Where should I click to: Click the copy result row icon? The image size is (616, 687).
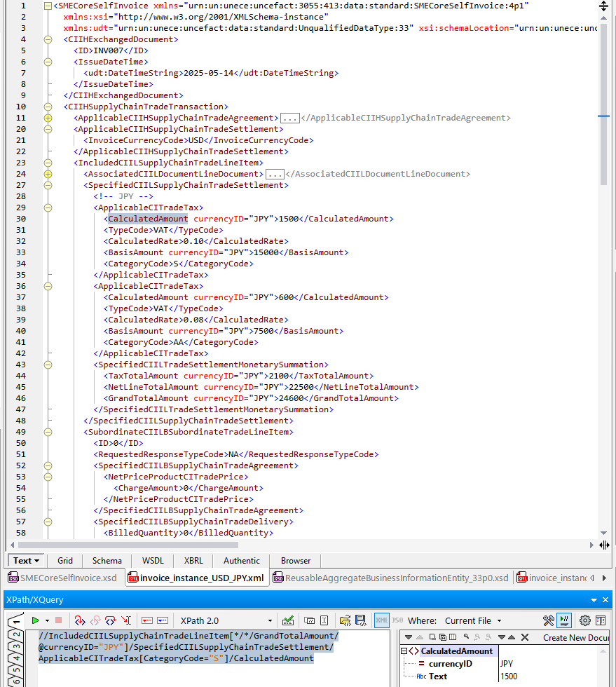(x=432, y=637)
